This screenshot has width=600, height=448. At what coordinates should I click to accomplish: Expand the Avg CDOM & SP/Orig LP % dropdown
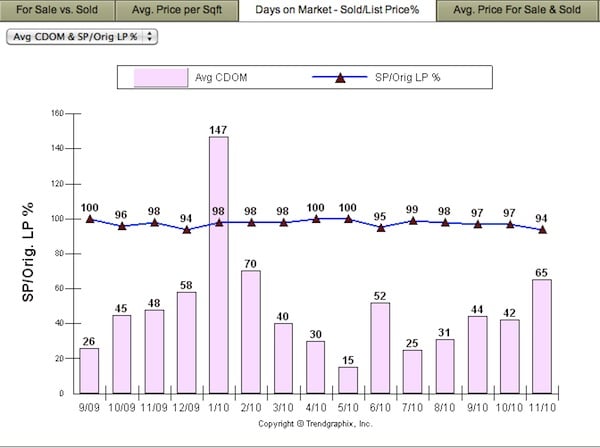[x=82, y=35]
